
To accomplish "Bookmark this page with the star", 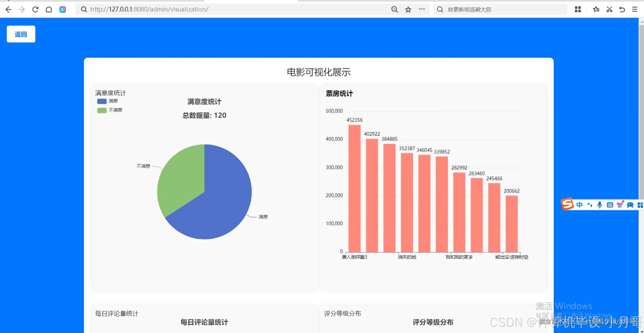I will [408, 9].
